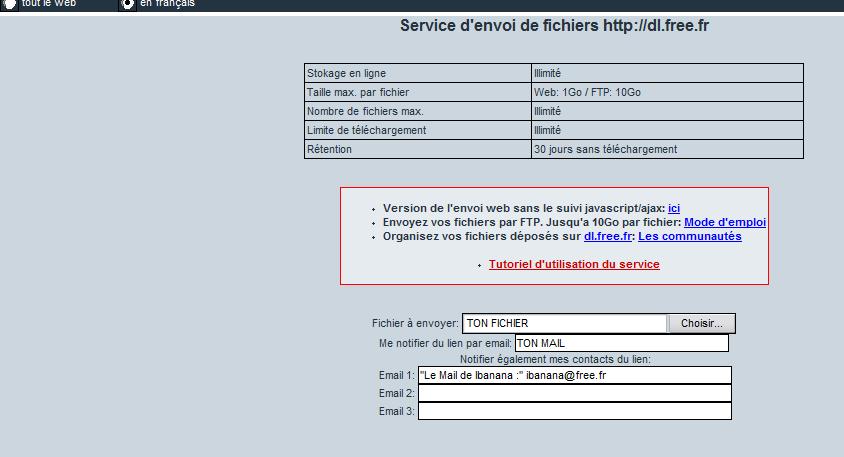
Task: Follow the 'dl.free.fr' link
Action: tap(607, 236)
